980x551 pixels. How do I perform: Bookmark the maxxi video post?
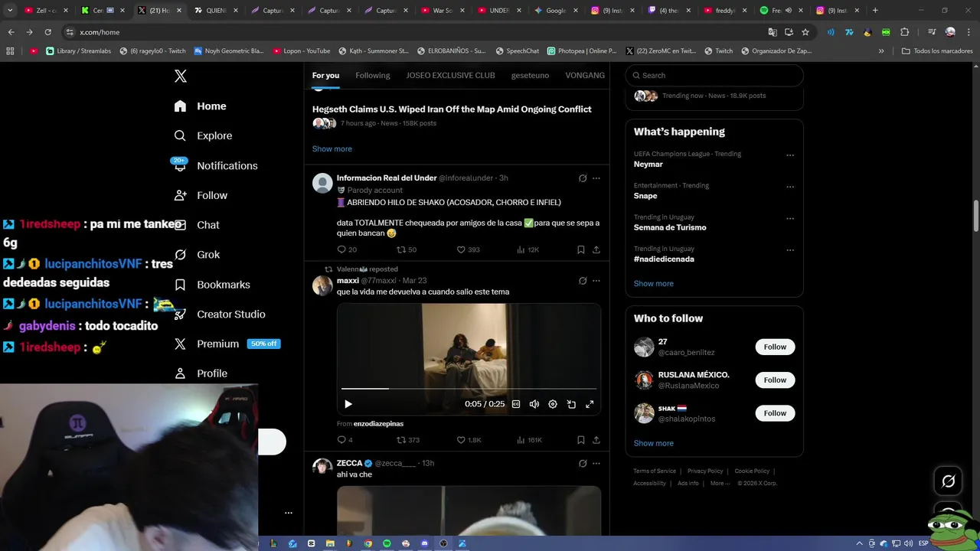coord(581,440)
